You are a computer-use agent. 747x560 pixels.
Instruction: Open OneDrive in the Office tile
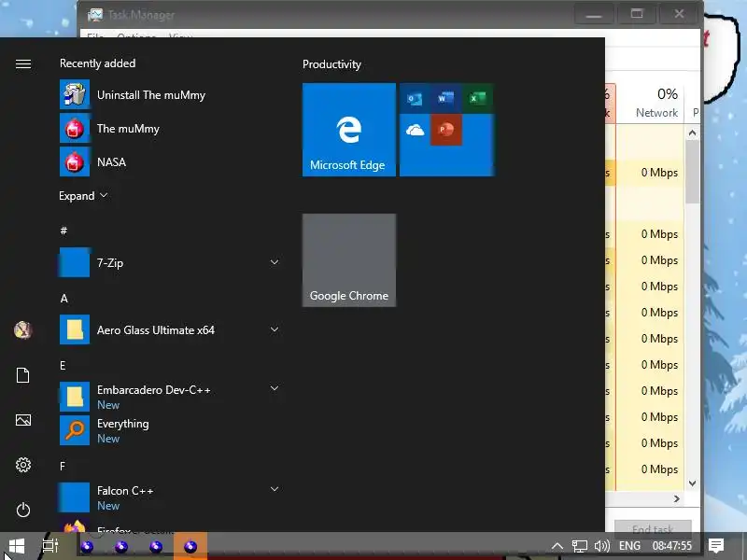(415, 130)
